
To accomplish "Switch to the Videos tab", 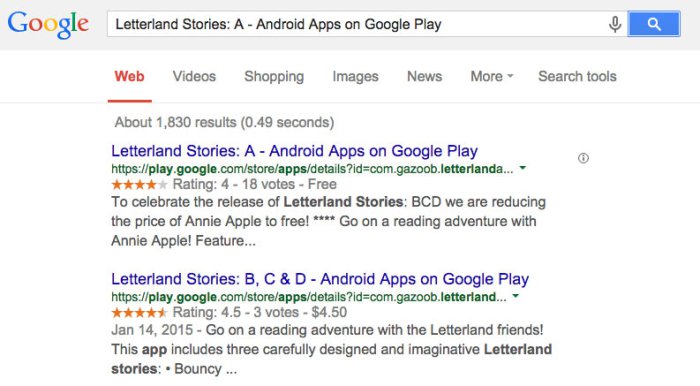I will 194,76.
